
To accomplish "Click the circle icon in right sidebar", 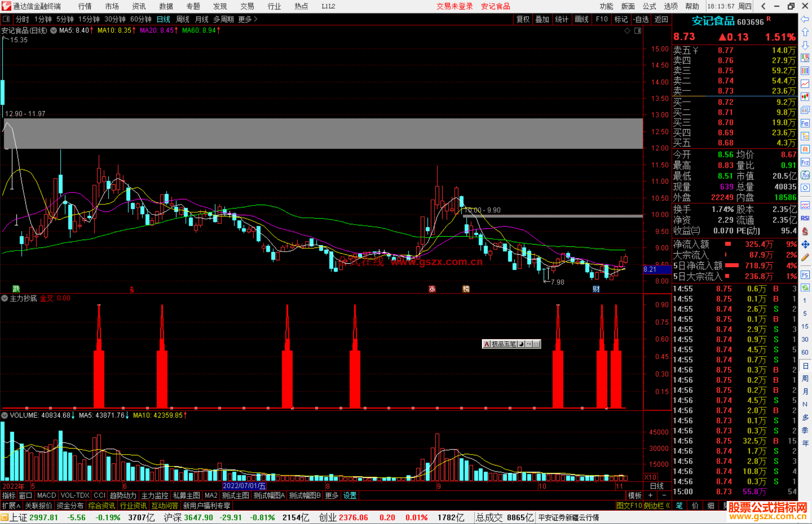I will pos(804,188).
